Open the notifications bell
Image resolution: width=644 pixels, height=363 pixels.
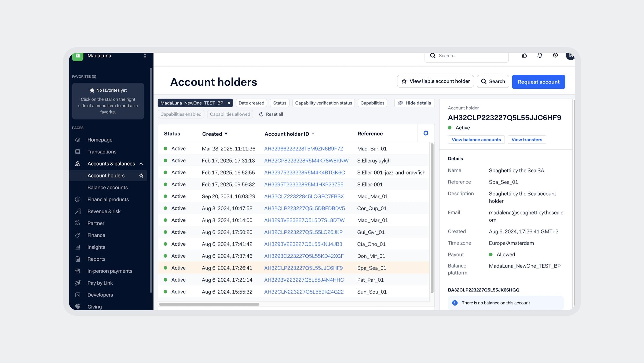[540, 55]
